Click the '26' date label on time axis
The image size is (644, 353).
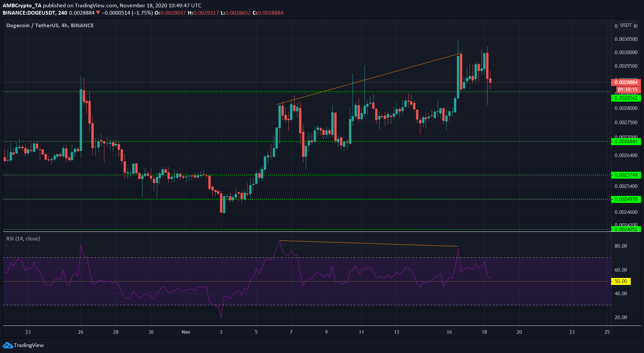coord(81,332)
